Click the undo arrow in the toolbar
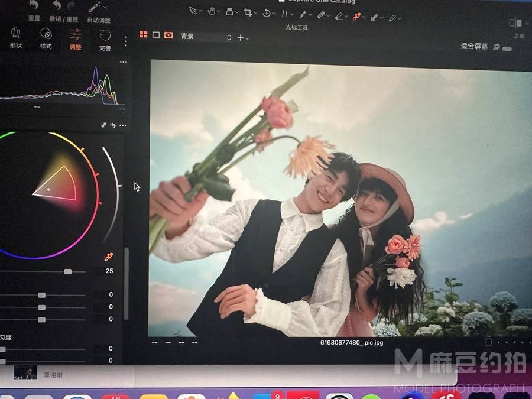The height and width of the screenshot is (399, 532). pos(57,5)
